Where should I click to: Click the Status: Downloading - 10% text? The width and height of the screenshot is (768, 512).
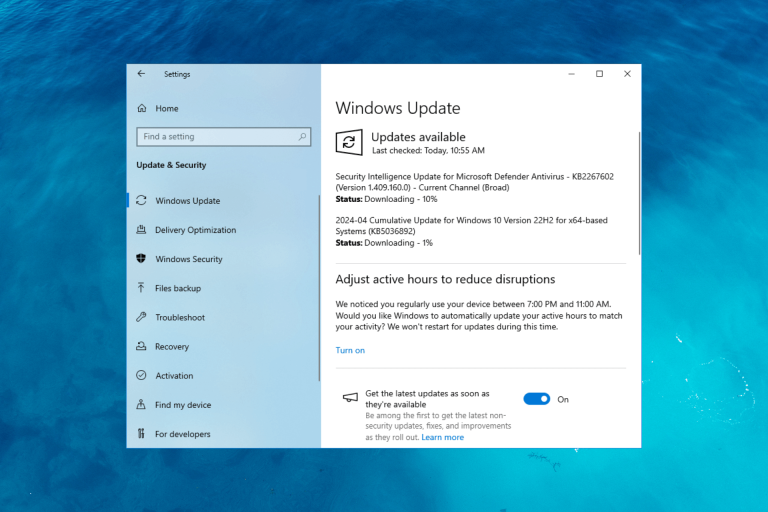tap(386, 199)
